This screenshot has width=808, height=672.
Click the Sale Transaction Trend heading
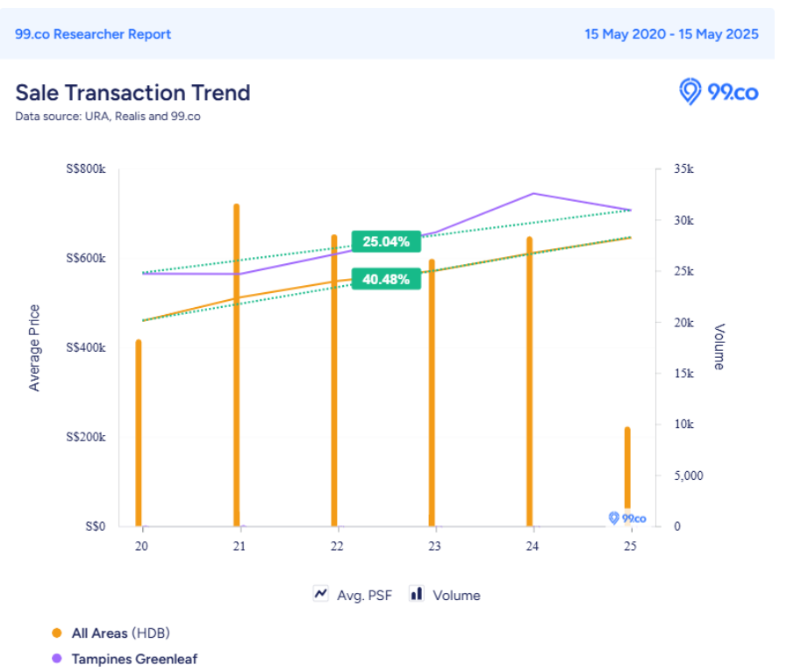[x=132, y=93]
